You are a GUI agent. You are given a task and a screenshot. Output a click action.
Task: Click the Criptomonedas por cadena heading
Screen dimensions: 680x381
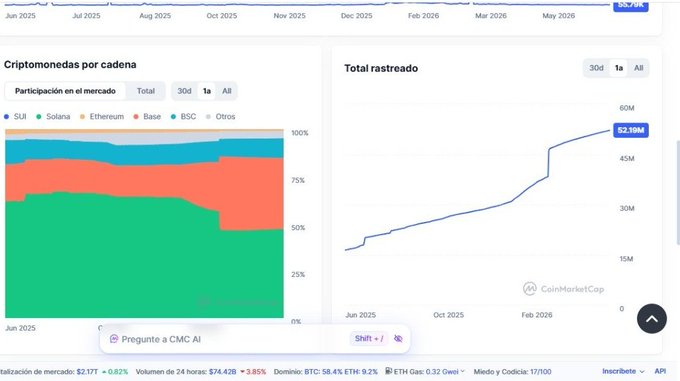[x=70, y=65]
